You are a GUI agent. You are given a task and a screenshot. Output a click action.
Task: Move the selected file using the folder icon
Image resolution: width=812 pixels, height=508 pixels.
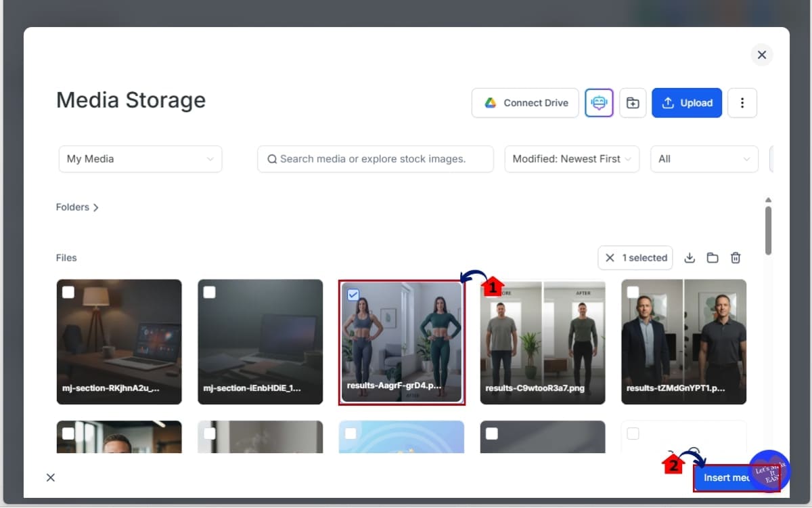pos(713,257)
